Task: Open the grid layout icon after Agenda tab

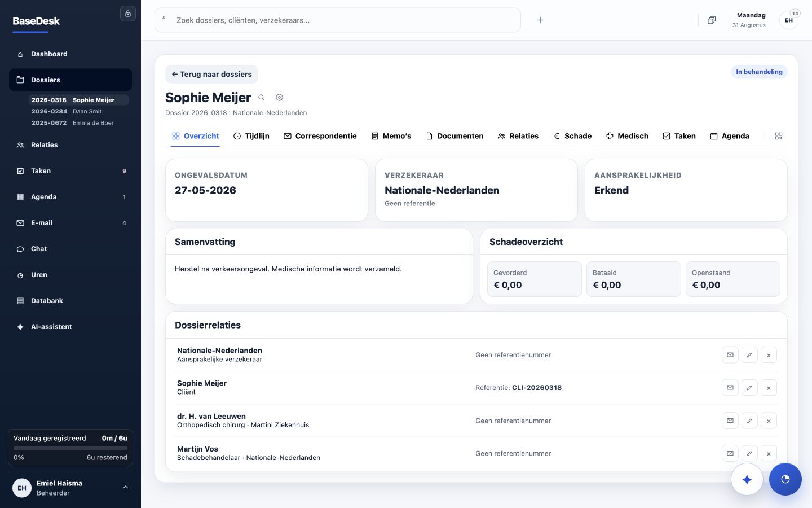Action: click(x=779, y=136)
